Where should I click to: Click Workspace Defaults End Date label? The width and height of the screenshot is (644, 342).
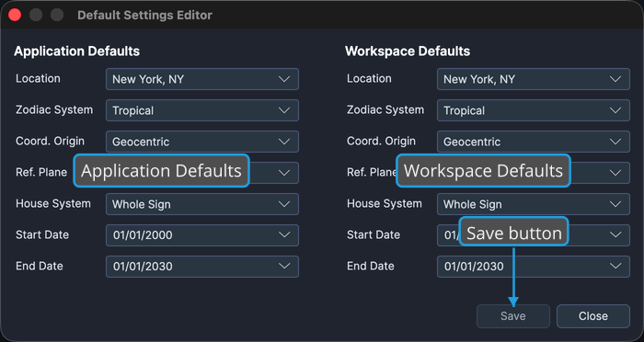[371, 266]
